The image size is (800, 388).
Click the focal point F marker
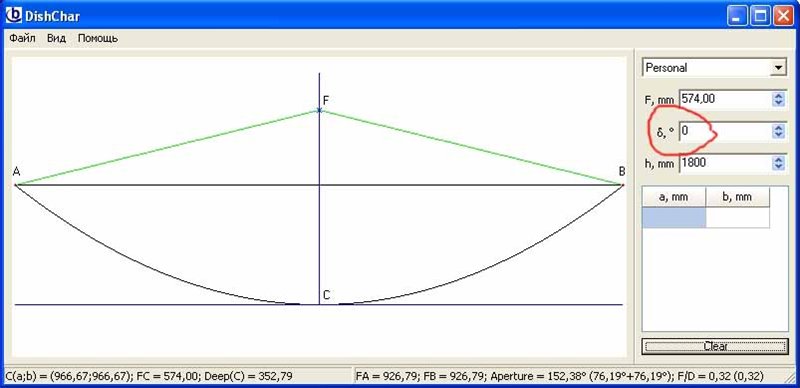[319, 110]
